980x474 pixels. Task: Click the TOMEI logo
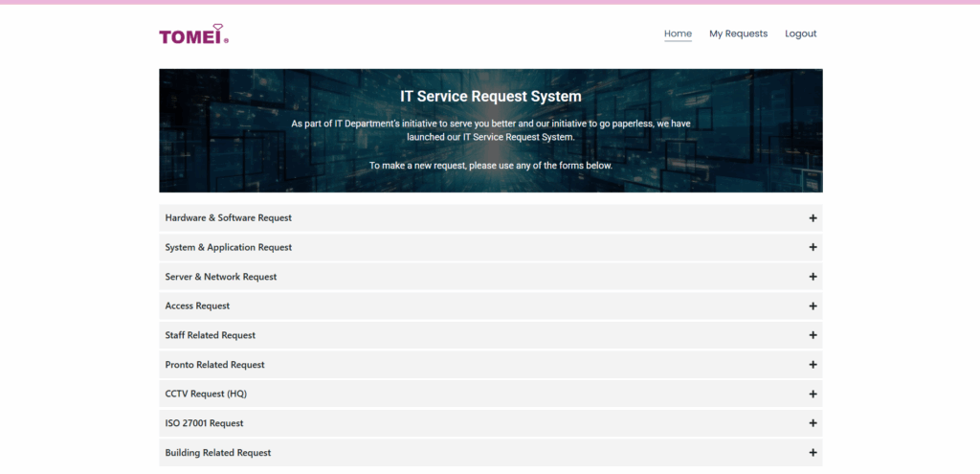tap(193, 35)
